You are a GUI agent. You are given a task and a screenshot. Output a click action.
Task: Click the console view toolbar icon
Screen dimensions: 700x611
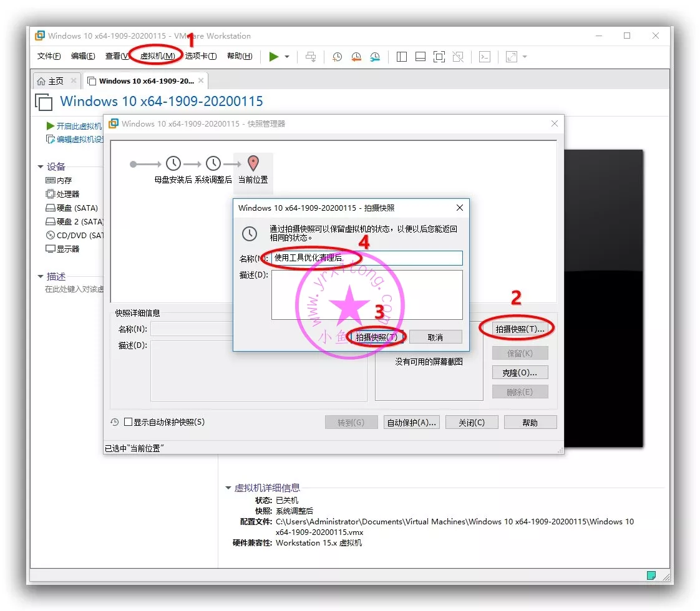point(485,57)
